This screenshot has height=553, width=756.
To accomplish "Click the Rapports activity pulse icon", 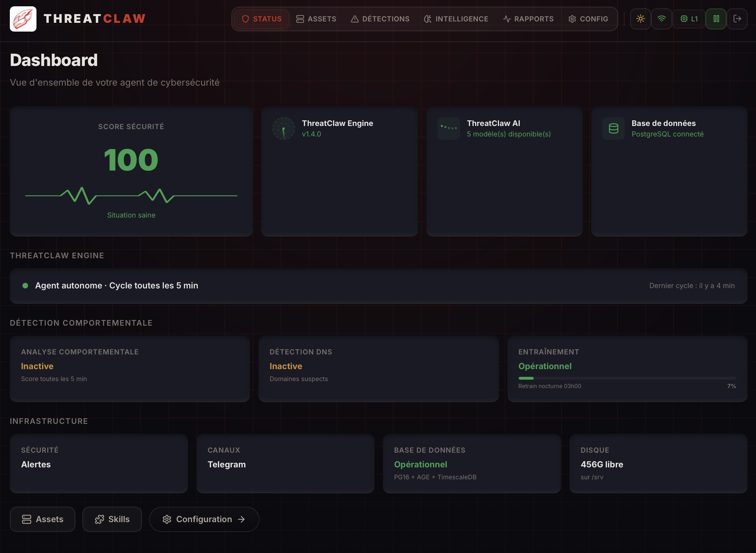I will (x=507, y=19).
